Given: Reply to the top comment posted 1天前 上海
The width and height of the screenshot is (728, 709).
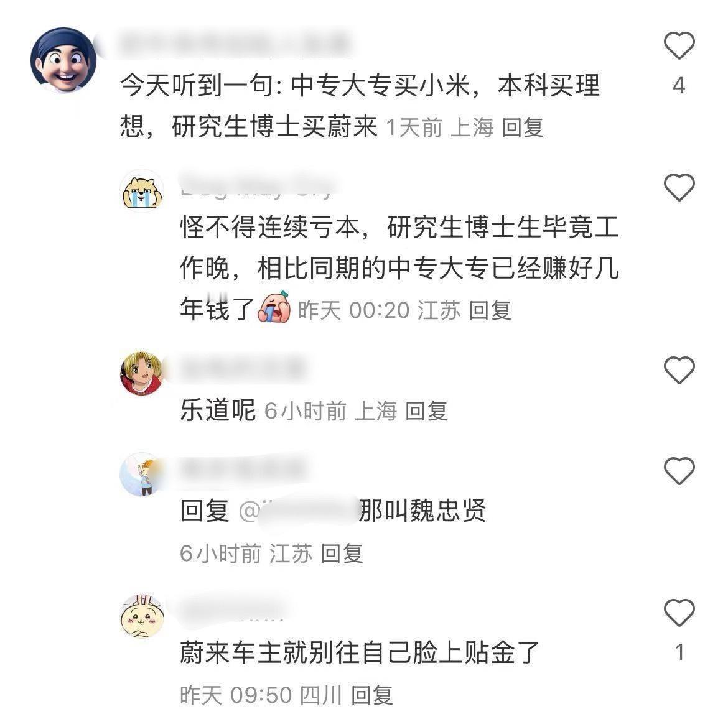Looking at the screenshot, I should (522, 127).
